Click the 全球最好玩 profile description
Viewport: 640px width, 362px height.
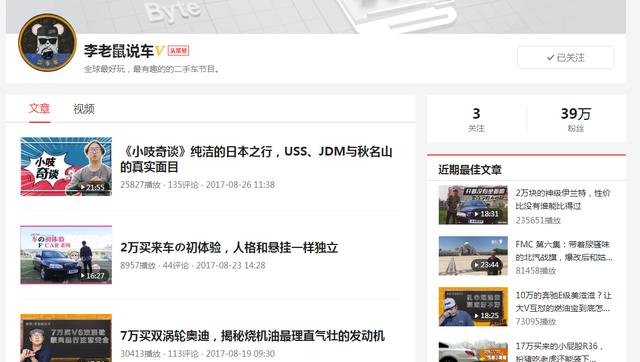click(x=152, y=69)
